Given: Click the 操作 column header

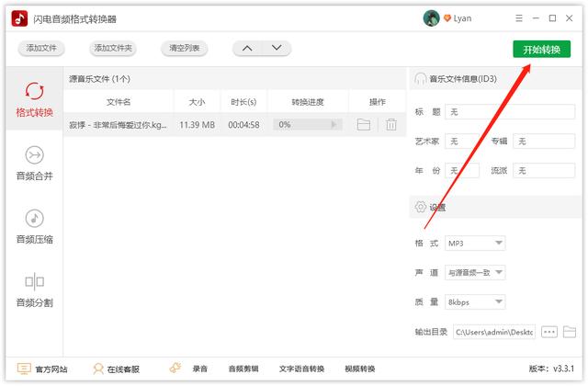Looking at the screenshot, I should point(378,102).
